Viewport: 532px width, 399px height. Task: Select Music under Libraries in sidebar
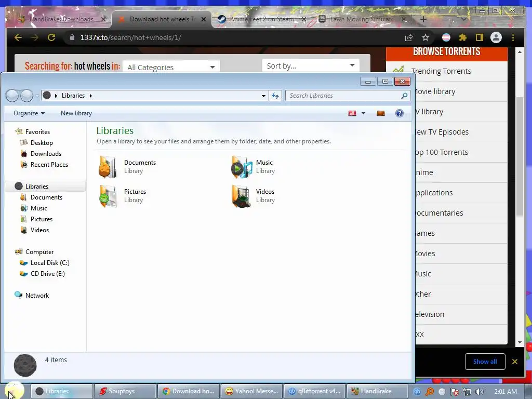pyautogui.click(x=38, y=208)
